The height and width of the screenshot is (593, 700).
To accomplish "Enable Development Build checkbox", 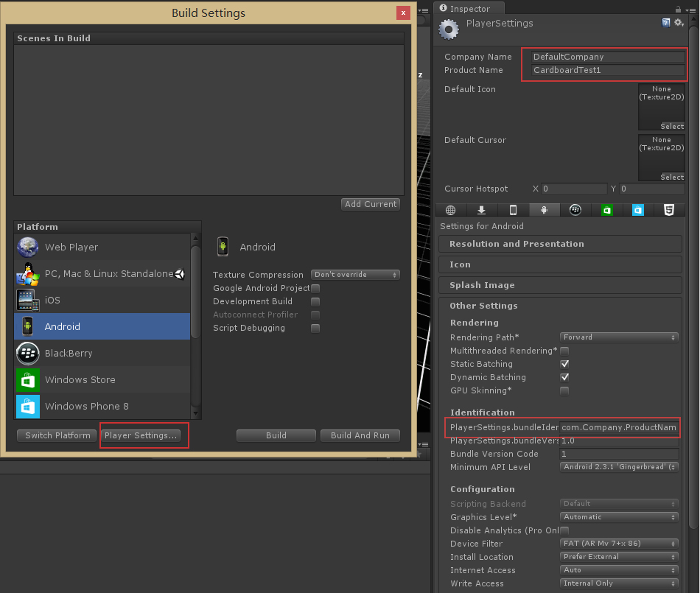I will click(x=315, y=301).
